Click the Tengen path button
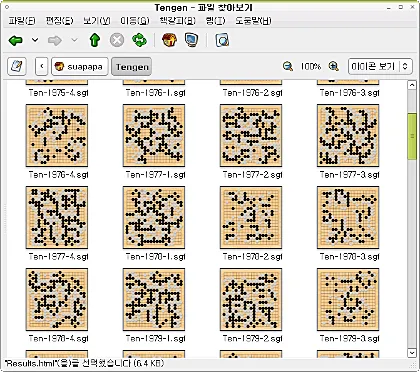 [132, 67]
